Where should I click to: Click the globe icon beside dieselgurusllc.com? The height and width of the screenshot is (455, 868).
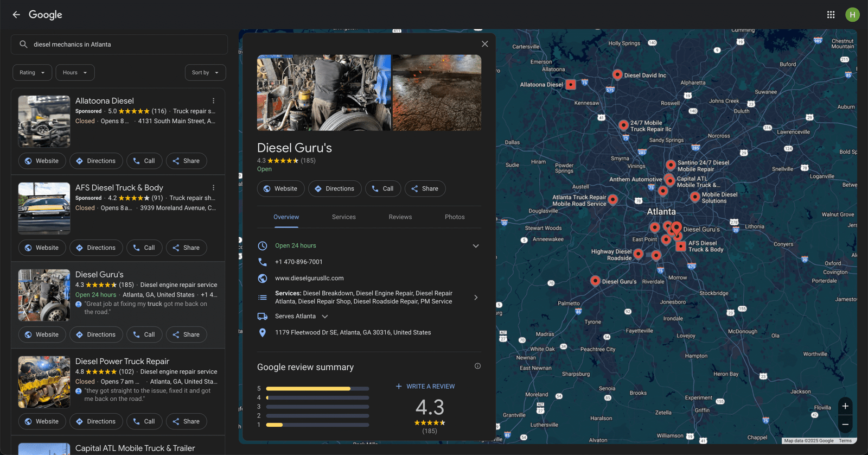(x=263, y=278)
